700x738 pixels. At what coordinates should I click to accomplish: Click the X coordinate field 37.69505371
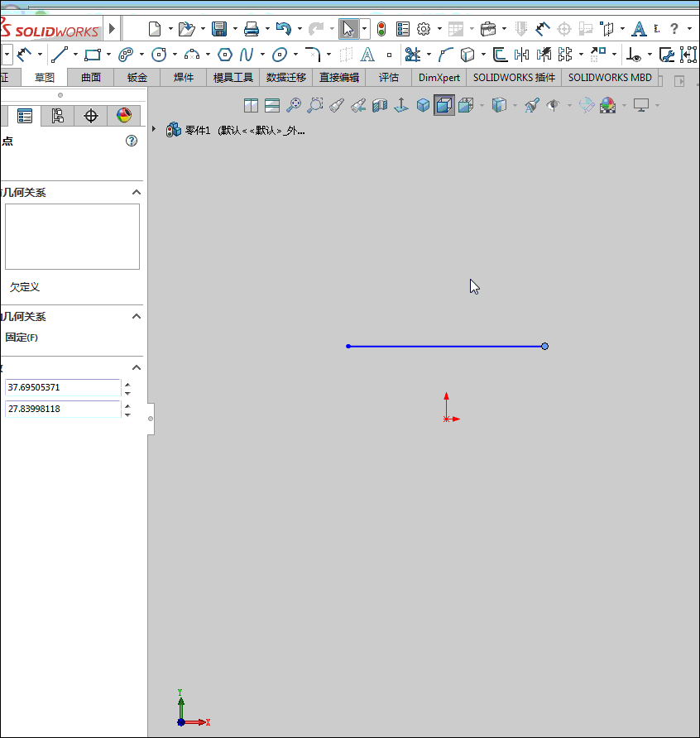pyautogui.click(x=63, y=387)
